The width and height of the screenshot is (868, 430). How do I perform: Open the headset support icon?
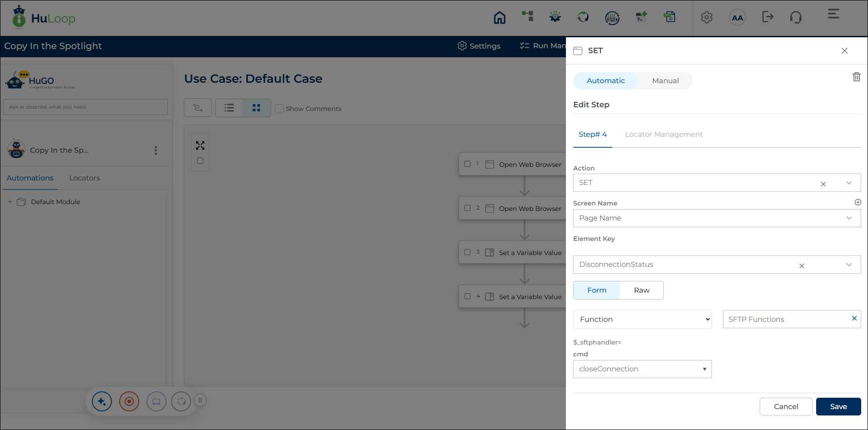pyautogui.click(x=796, y=17)
